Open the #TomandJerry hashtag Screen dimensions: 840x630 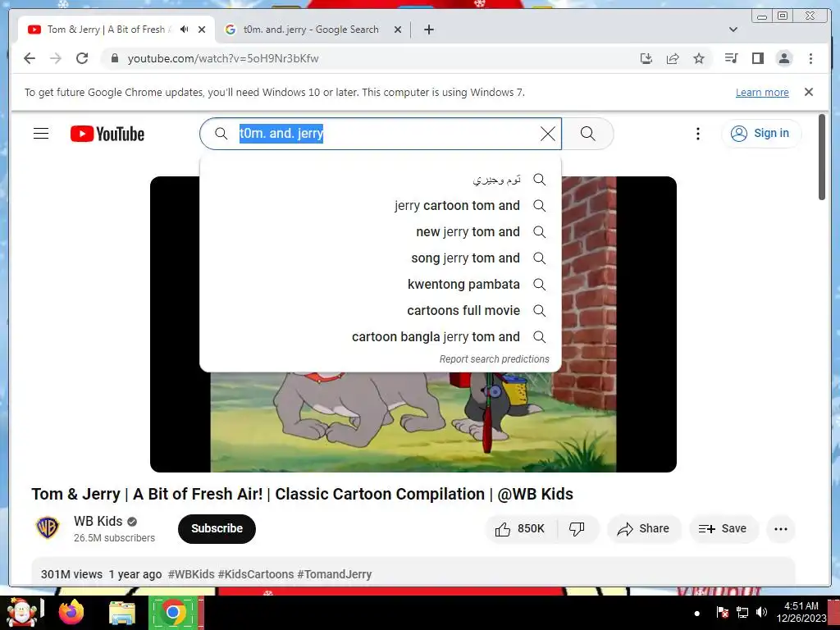point(335,574)
